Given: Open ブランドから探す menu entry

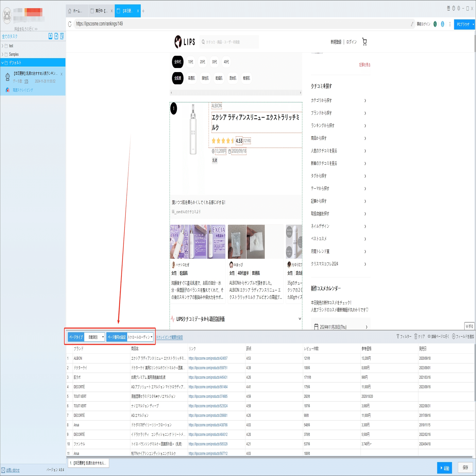Looking at the screenshot, I should (339, 113).
